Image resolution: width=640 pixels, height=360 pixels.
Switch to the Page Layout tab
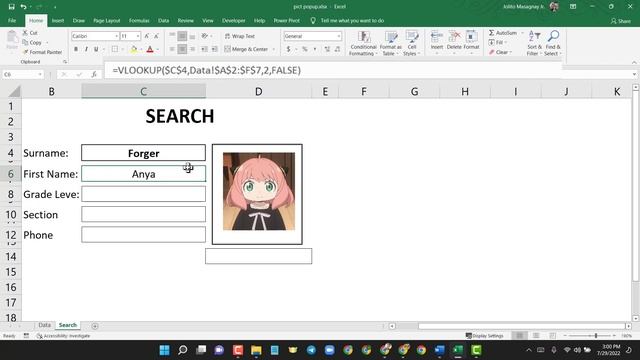pos(107,20)
